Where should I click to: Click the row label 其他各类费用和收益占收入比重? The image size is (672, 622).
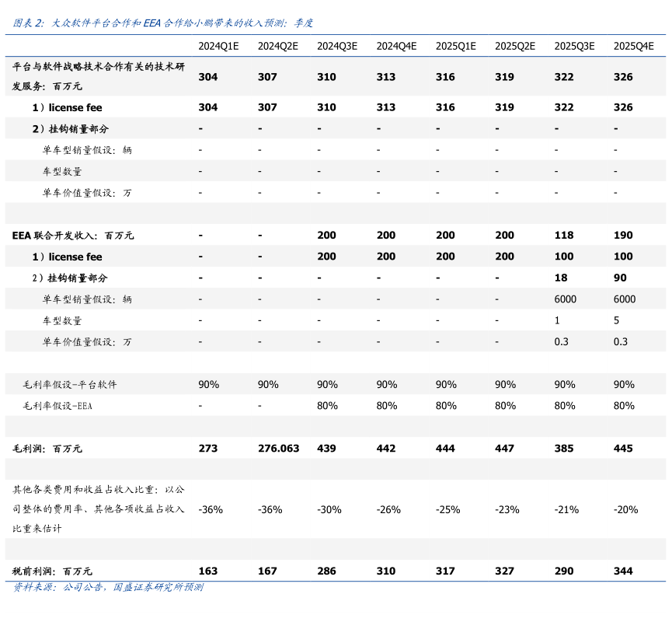coord(99,509)
